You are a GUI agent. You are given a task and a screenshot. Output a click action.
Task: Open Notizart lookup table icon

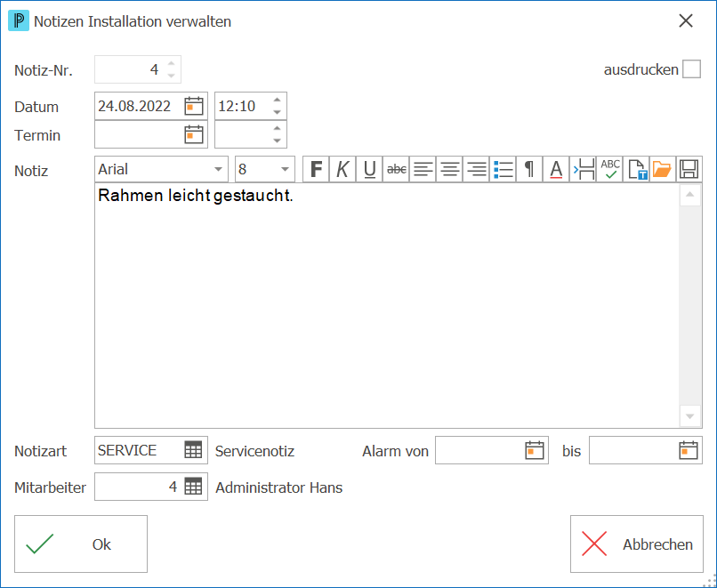(x=193, y=450)
